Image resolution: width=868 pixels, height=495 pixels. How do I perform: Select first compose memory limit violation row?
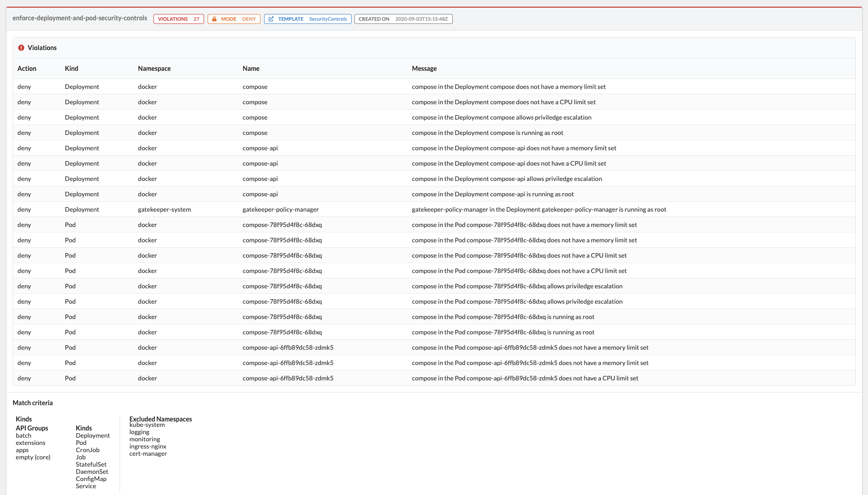509,87
